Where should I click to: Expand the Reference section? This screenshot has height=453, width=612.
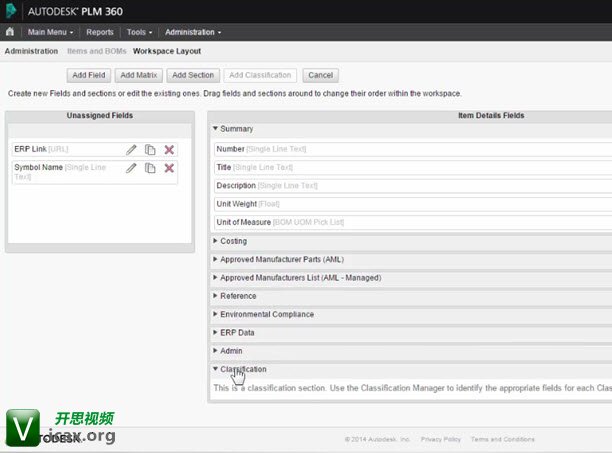(215, 296)
